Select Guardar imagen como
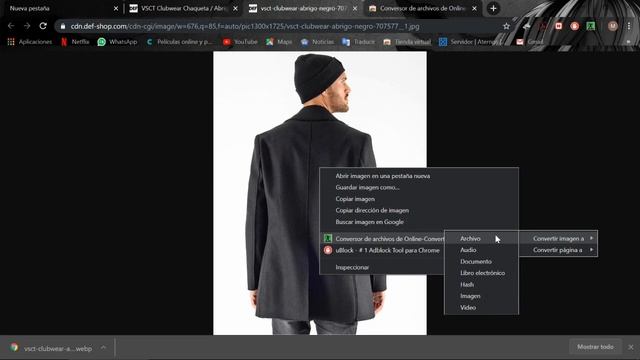The height and width of the screenshot is (360, 640). point(419,187)
